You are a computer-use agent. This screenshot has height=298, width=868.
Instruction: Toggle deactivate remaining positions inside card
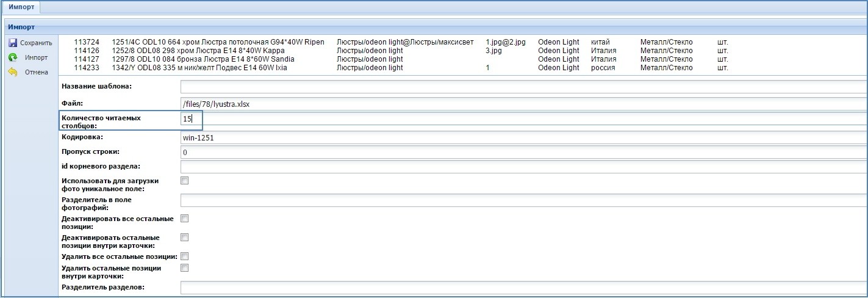pos(185,237)
